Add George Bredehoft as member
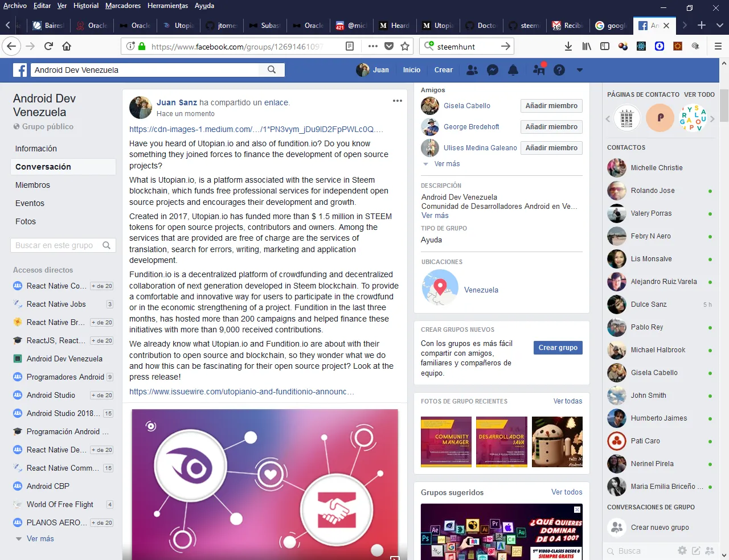The width and height of the screenshot is (729, 560). 551,127
